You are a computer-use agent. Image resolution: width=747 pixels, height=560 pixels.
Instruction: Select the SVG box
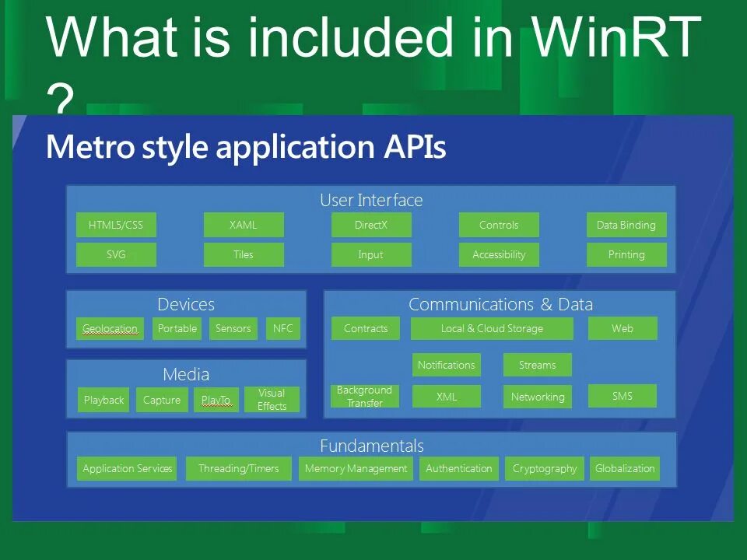[x=116, y=254]
